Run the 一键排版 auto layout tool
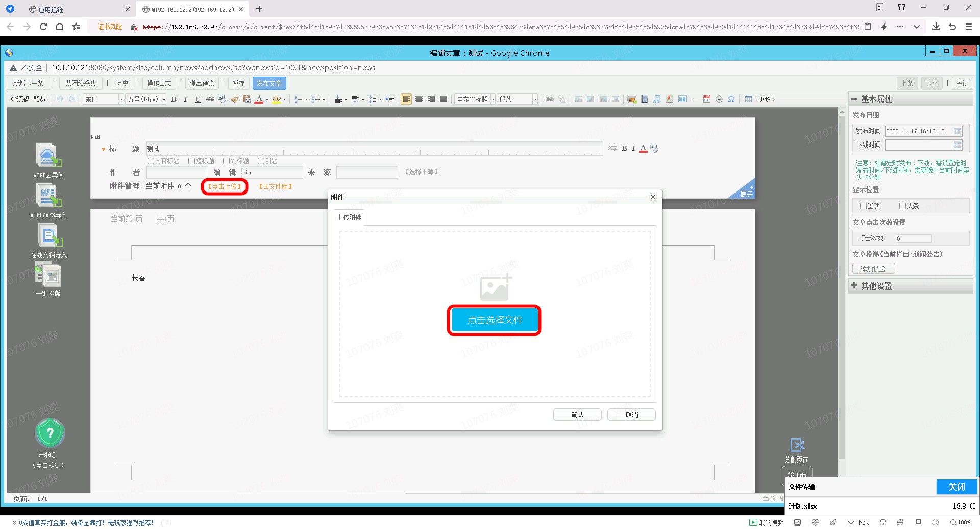Viewport: 980px width, 529px height. pyautogui.click(x=49, y=275)
